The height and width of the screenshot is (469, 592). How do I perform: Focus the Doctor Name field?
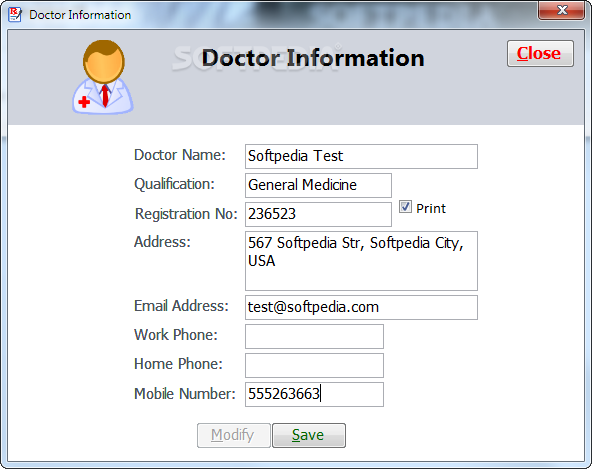click(x=361, y=156)
